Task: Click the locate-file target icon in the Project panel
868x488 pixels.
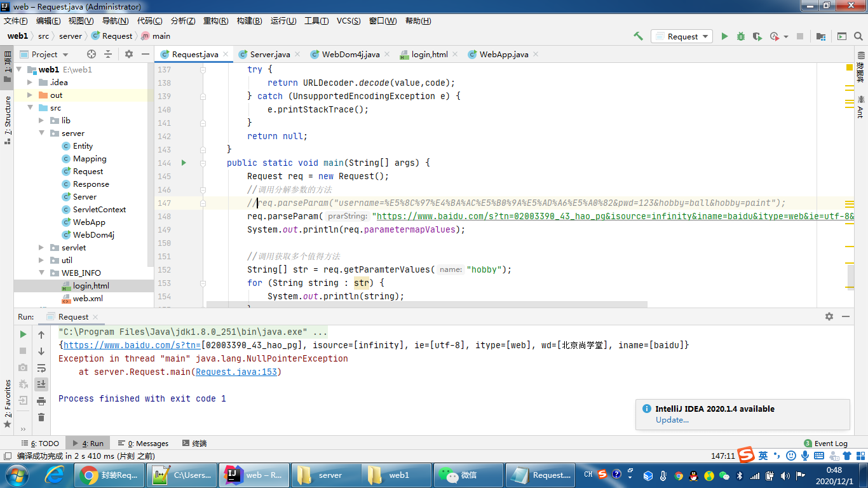Action: coord(92,54)
